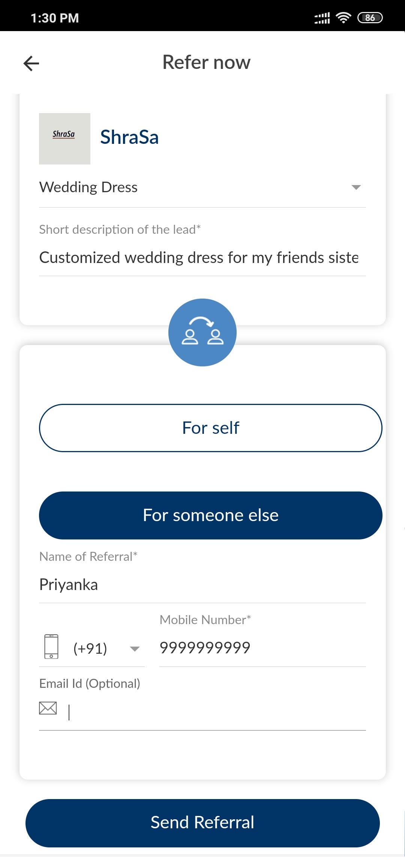Tap the signal strength icon
405x868 pixels.
322,18
